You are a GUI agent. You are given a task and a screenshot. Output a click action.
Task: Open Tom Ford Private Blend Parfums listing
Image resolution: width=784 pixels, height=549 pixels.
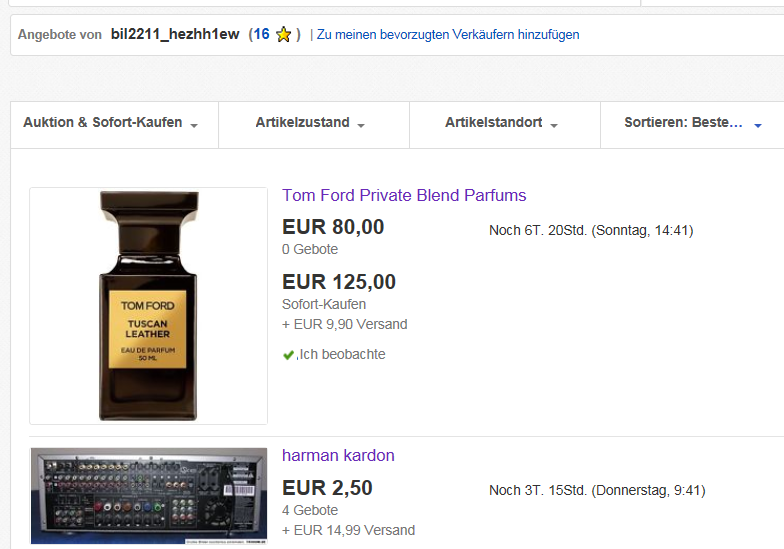tap(404, 195)
